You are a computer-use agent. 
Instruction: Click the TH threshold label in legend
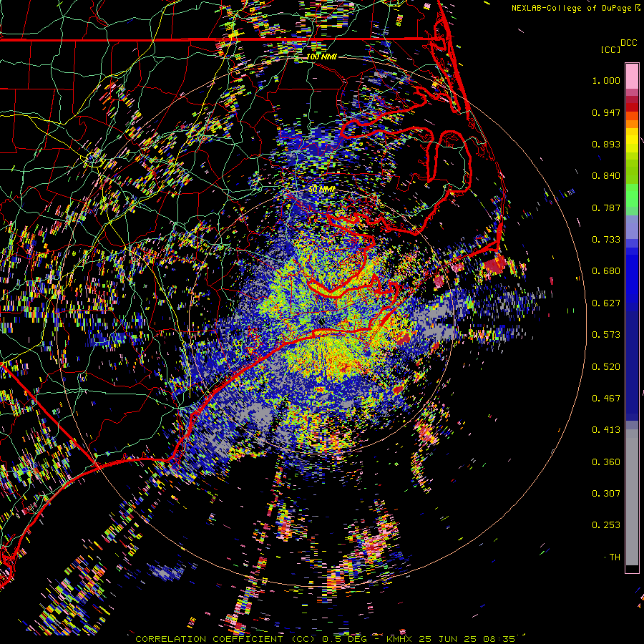point(615,557)
